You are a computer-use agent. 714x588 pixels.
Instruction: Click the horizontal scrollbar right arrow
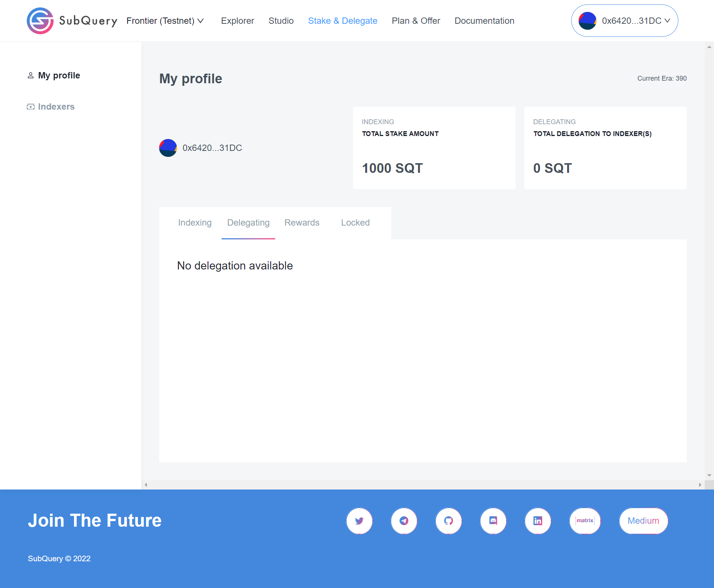[700, 485]
